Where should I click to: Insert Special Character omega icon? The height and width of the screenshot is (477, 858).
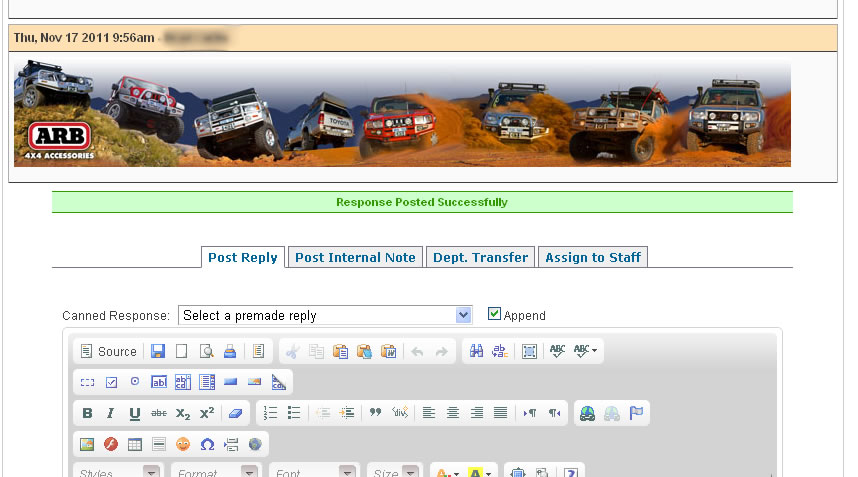[x=207, y=445]
